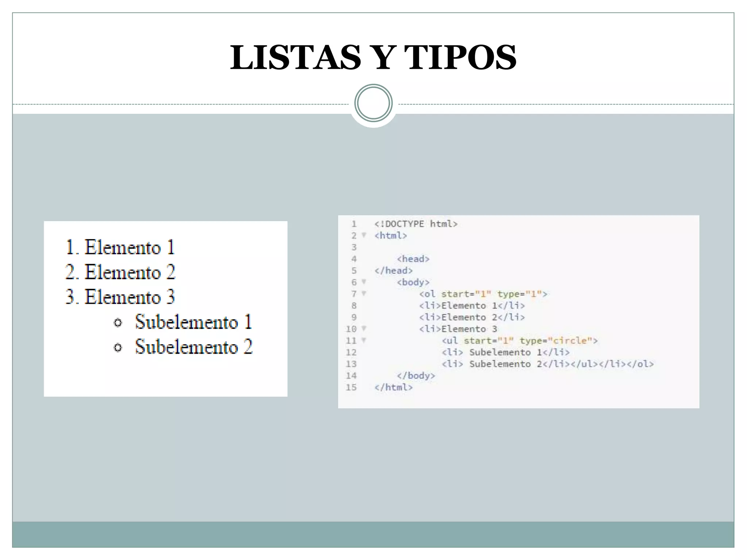Viewport: 747px width, 560px height.
Task: Collapse the body tag fold arrow on line 6
Action: (364, 282)
